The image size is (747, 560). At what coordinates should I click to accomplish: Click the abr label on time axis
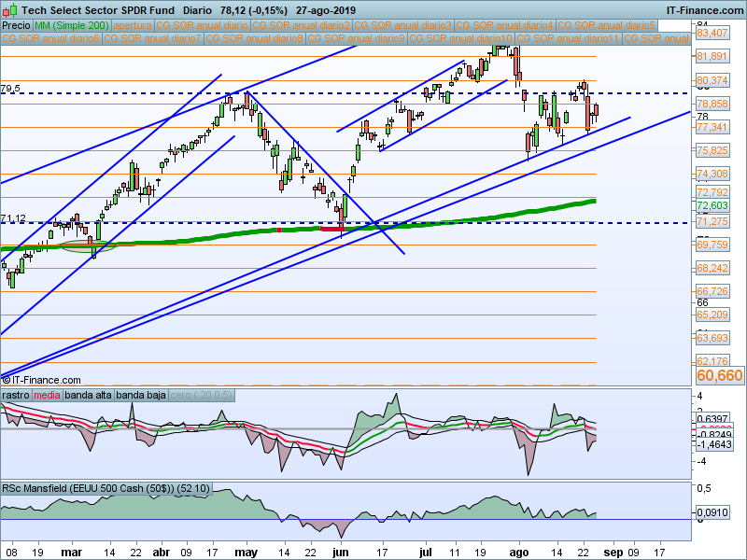click(162, 553)
